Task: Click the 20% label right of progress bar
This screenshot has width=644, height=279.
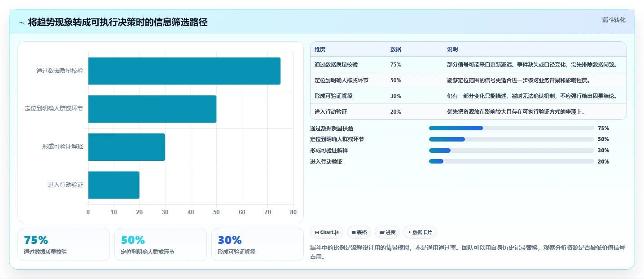Action: (603, 161)
